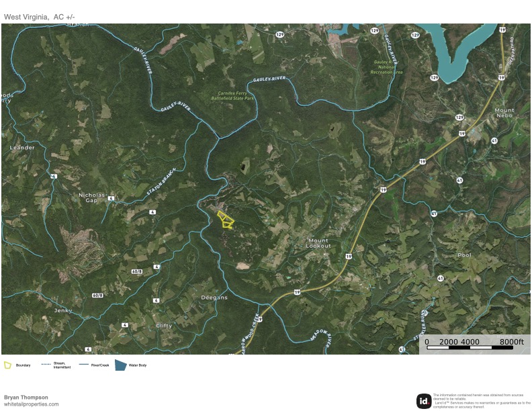This screenshot has width=532, height=411.
Task: Click the Bryan Thompson agent name
Action: coord(26,397)
